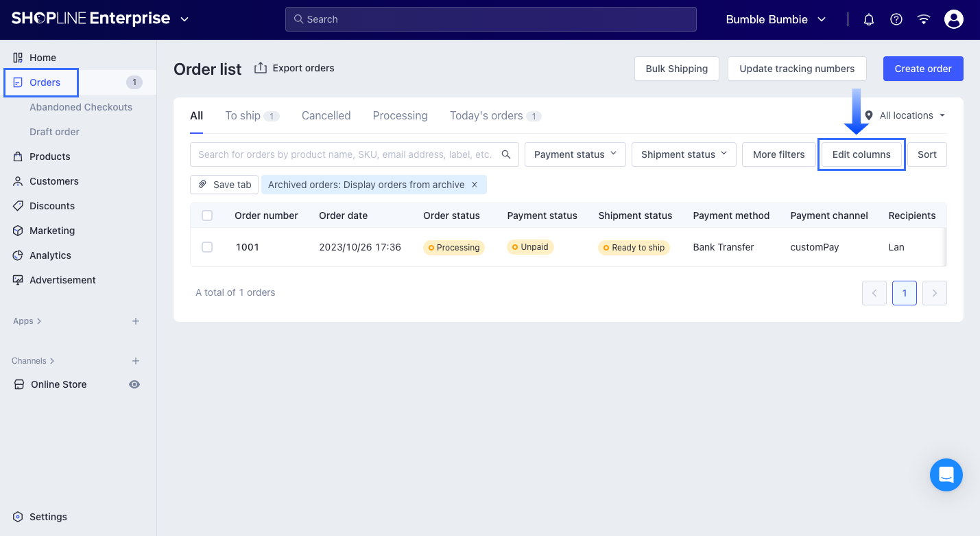Open the live chat support bubble
This screenshot has width=980, height=536.
click(x=946, y=475)
